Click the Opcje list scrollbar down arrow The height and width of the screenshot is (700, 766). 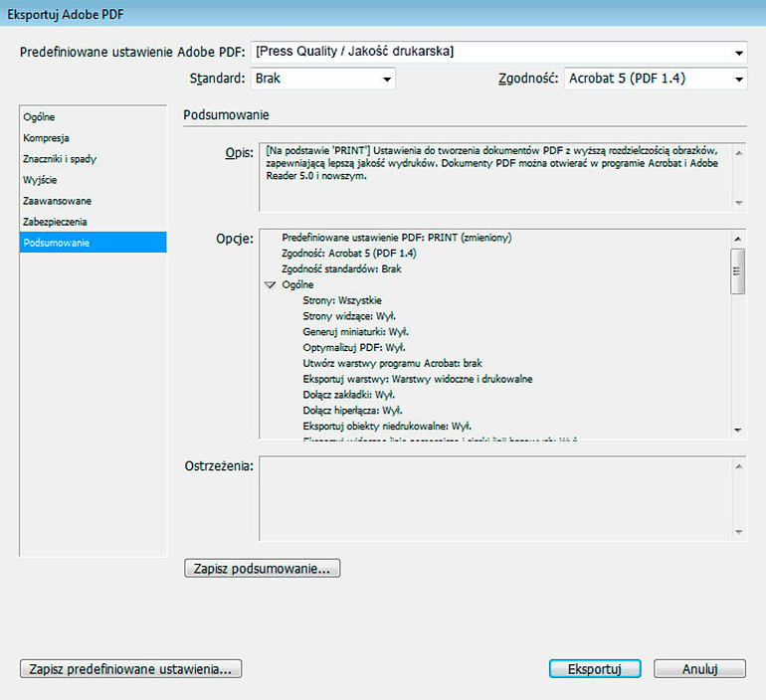click(738, 431)
